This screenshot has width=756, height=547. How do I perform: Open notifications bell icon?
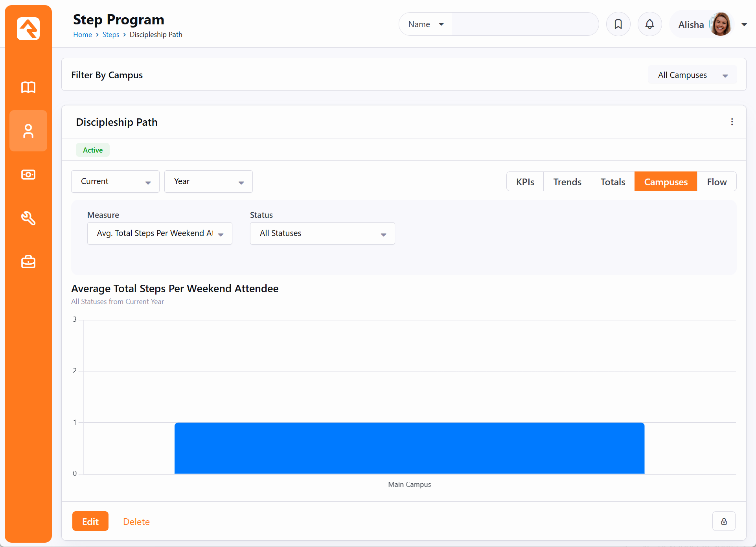(649, 24)
